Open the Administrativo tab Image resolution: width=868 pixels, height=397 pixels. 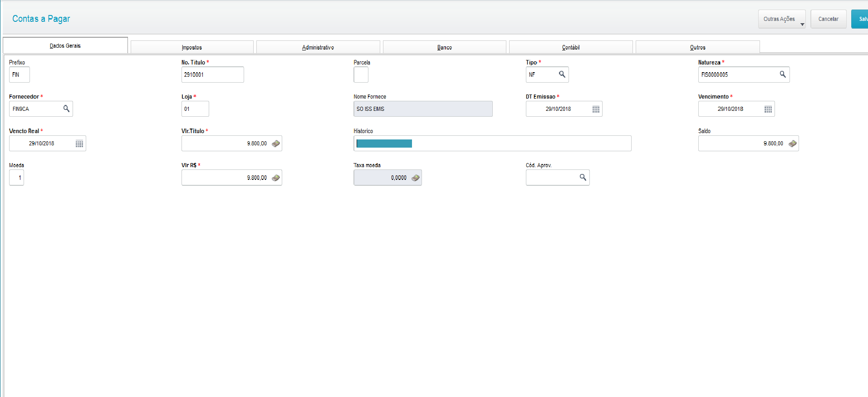click(318, 47)
